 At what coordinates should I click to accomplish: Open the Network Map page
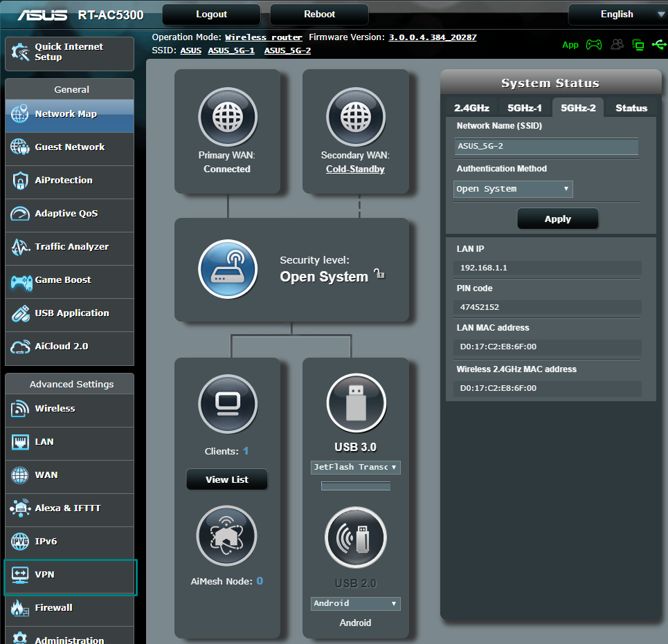(69, 114)
